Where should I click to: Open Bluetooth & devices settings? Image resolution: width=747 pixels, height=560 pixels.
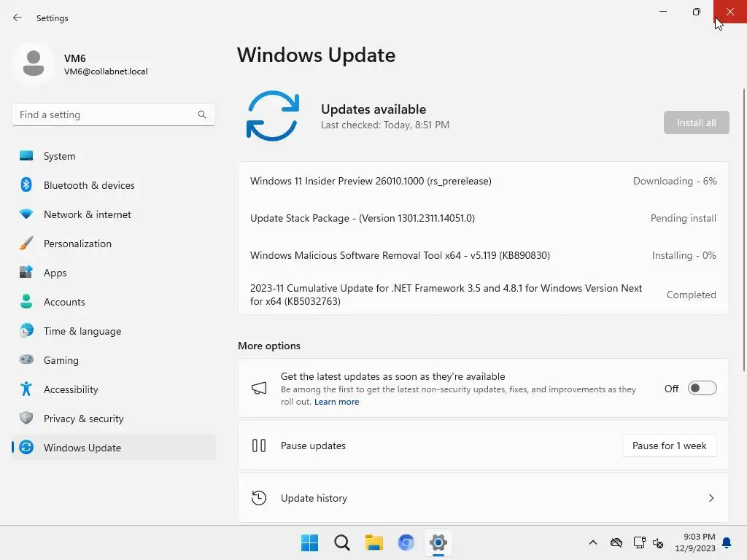113,184
